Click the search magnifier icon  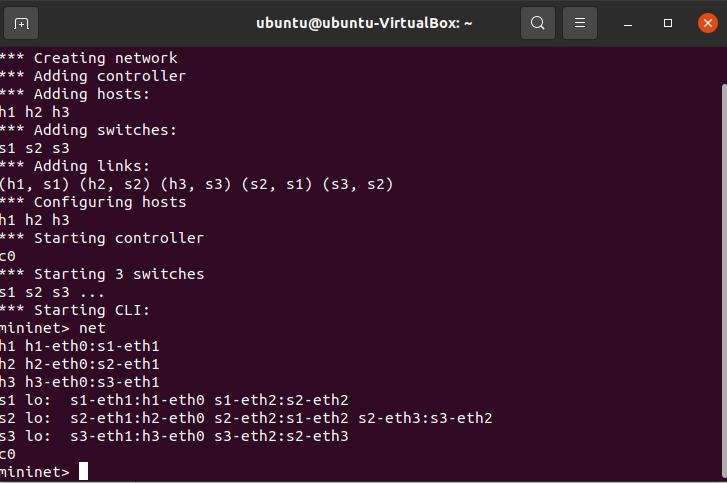tap(538, 23)
